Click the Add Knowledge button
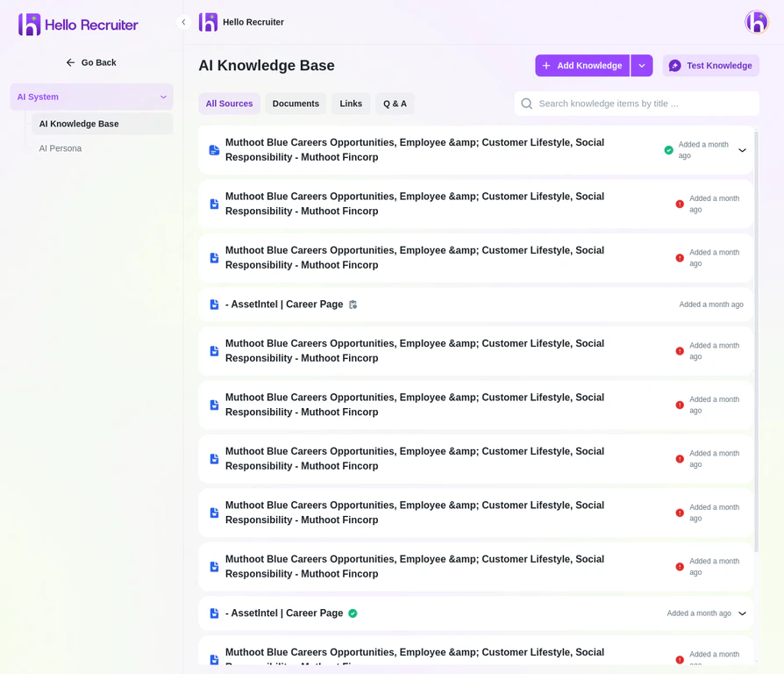Image resolution: width=784 pixels, height=674 pixels. (581, 65)
